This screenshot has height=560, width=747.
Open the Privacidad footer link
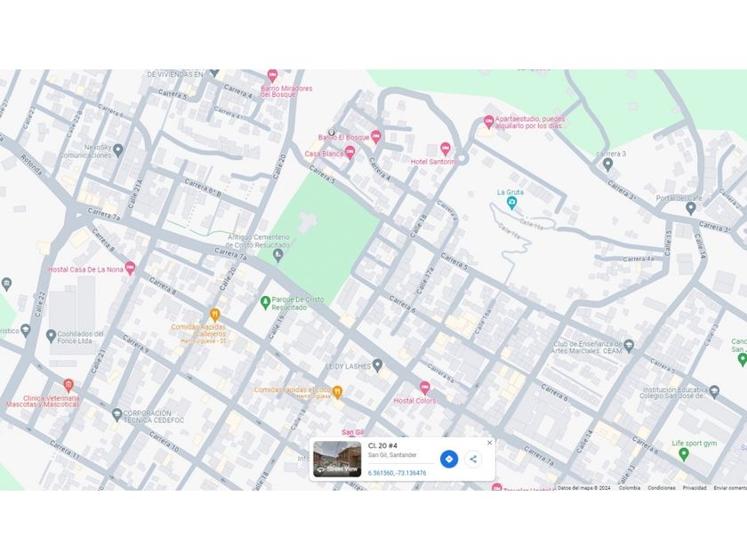(x=695, y=488)
